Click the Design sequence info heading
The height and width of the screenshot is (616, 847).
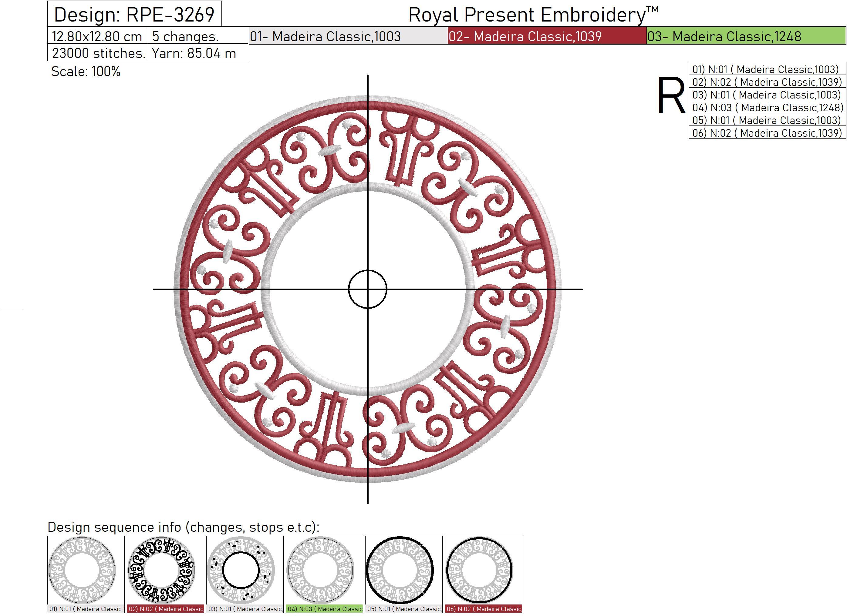tap(183, 527)
